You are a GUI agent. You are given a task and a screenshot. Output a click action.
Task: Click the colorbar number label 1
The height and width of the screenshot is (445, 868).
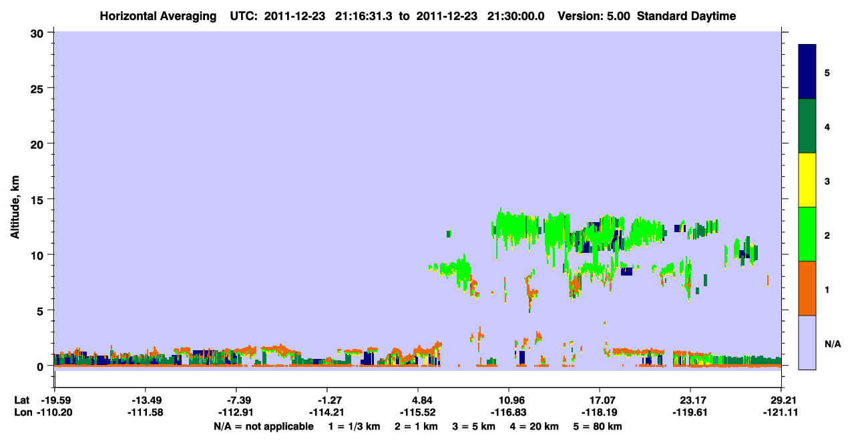[827, 289]
